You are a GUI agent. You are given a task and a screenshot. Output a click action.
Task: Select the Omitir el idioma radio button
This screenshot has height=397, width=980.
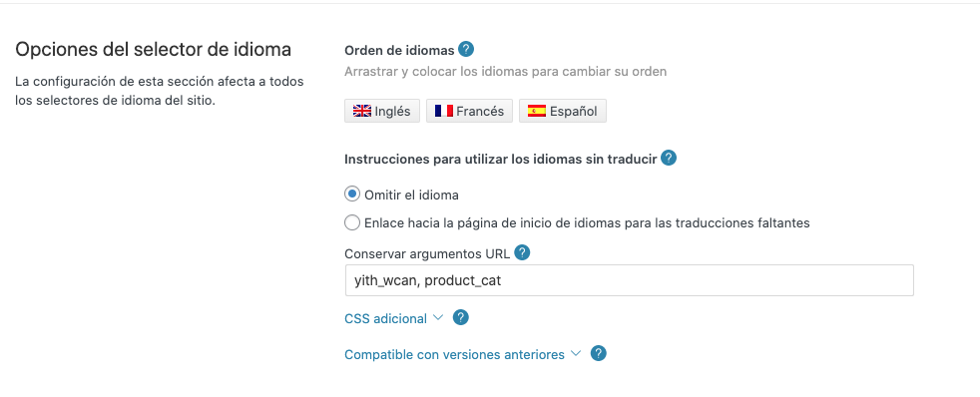click(x=352, y=195)
